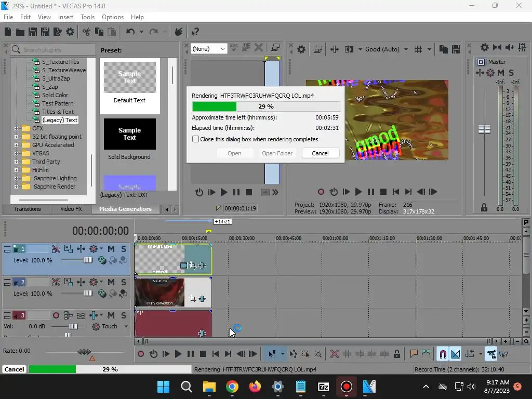Adjust audio track 3 Vol slider

click(73, 326)
